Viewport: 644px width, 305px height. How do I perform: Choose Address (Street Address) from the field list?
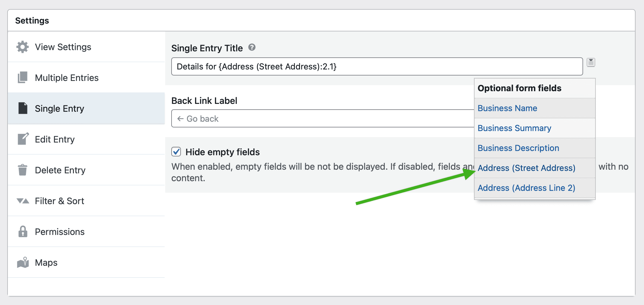[526, 168]
